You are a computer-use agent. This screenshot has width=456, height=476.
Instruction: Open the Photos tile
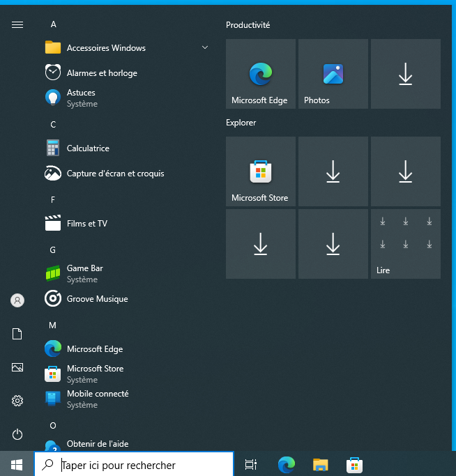click(333, 74)
